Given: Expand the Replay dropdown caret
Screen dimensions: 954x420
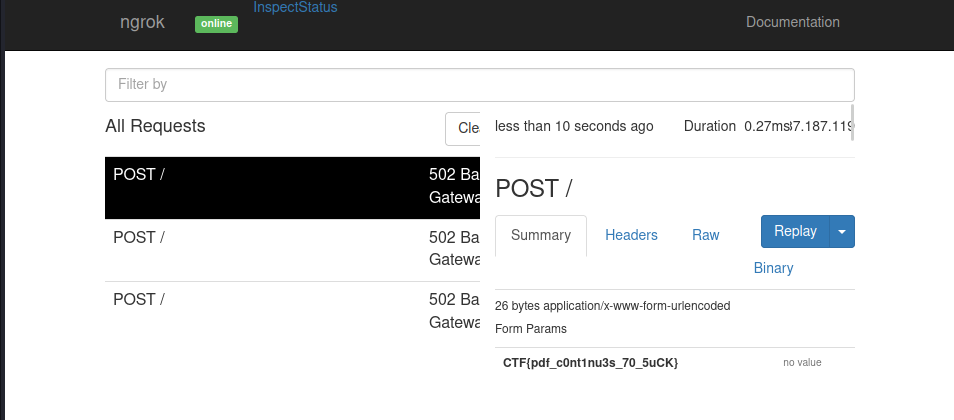Looking at the screenshot, I should point(842,231).
